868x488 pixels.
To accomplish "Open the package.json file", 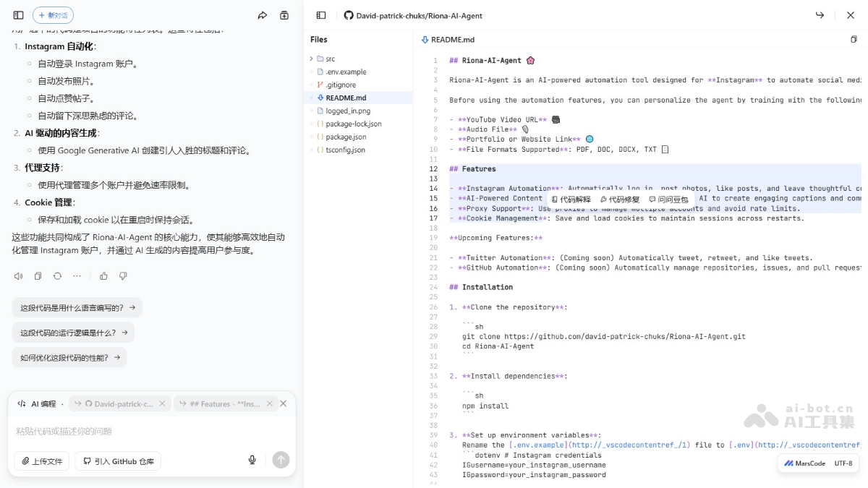I will click(x=345, y=137).
